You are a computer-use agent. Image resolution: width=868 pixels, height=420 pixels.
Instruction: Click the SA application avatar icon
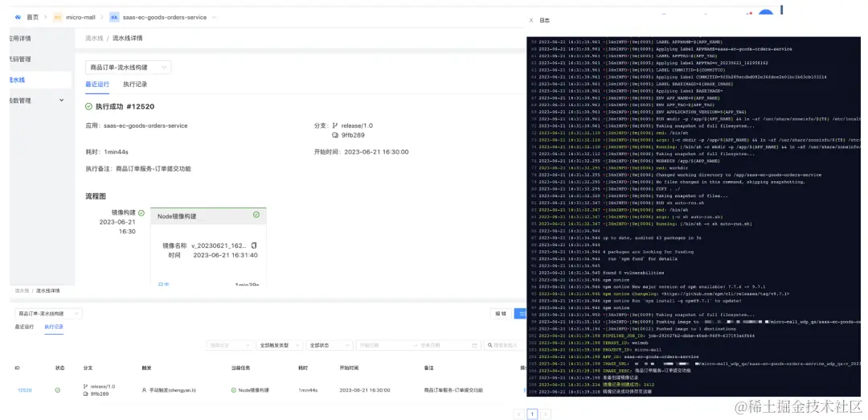(114, 17)
